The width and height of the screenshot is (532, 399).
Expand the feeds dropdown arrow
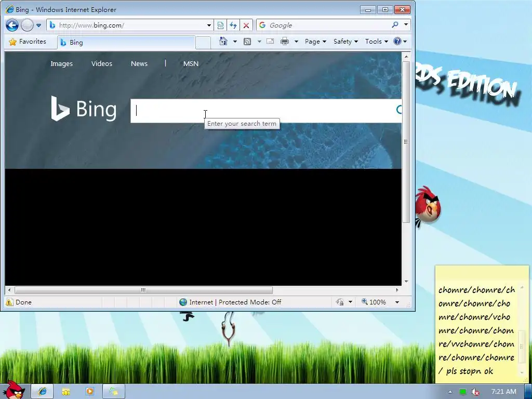[x=259, y=42]
